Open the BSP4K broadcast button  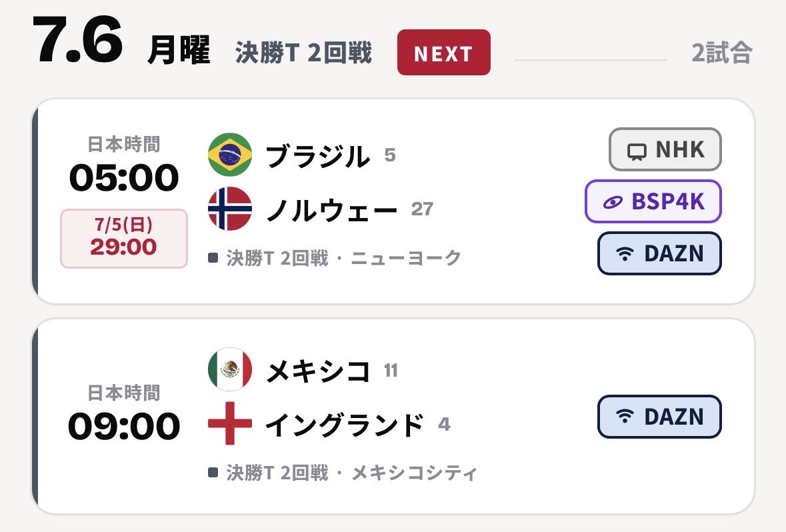(653, 201)
